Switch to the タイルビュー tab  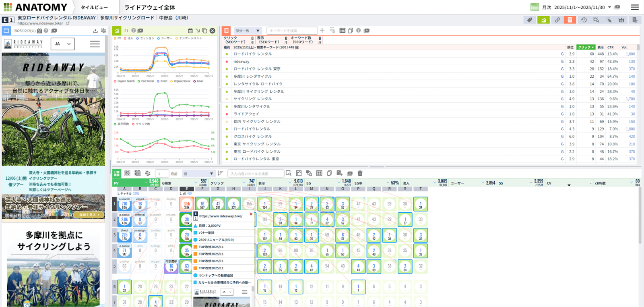[94, 7]
